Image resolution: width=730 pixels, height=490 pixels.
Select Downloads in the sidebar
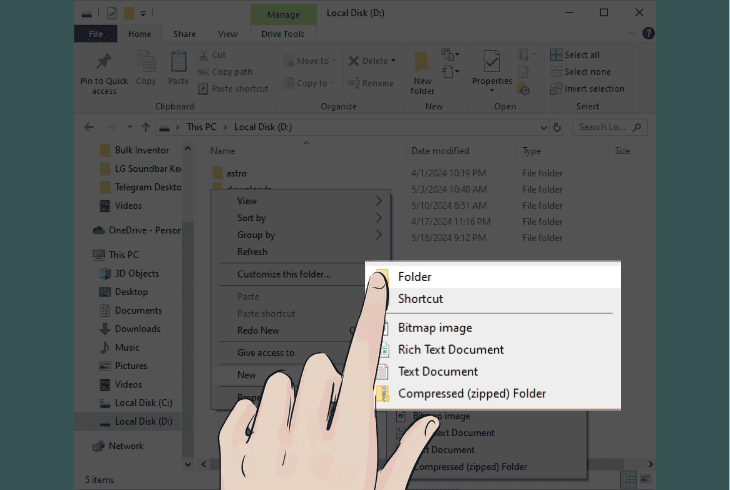(129, 329)
